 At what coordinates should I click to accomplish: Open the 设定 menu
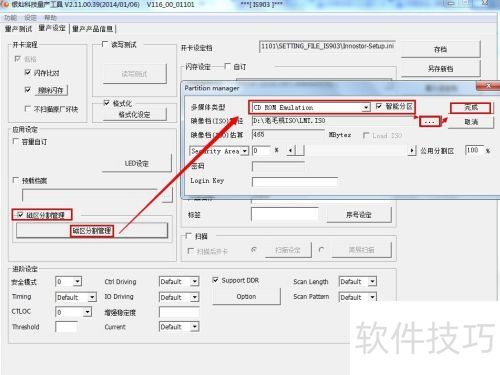point(30,18)
